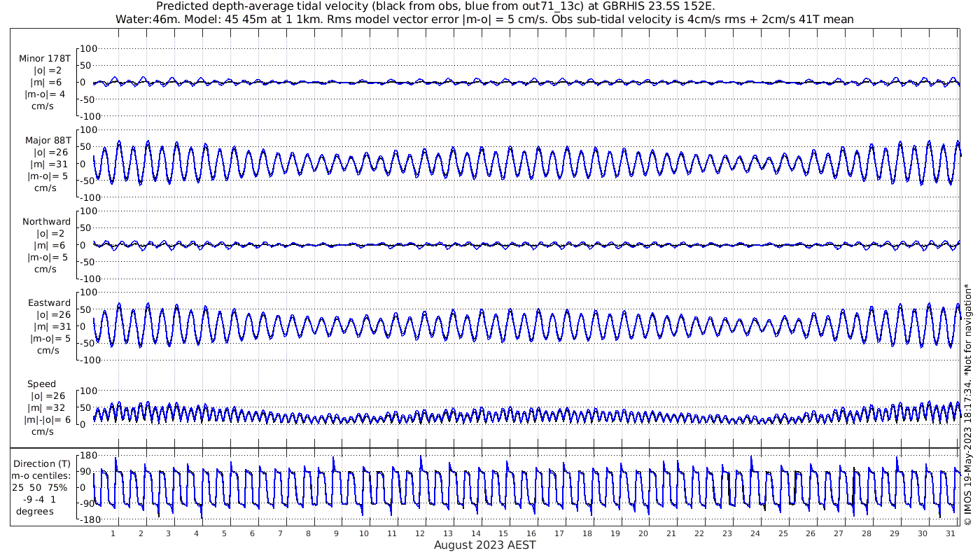Click the "Northward" panel label

[x=46, y=222]
